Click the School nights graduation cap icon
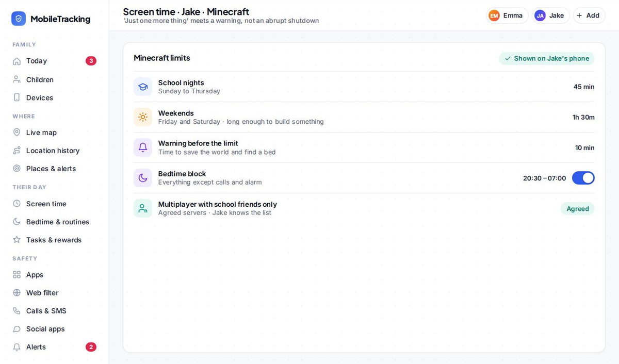Image resolution: width=619 pixels, height=364 pixels. [x=143, y=87]
